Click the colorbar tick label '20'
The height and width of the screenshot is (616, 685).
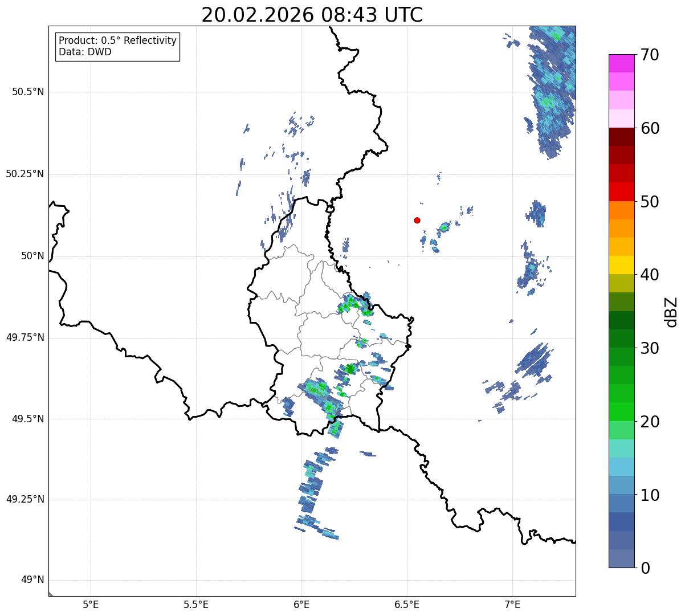pos(650,422)
